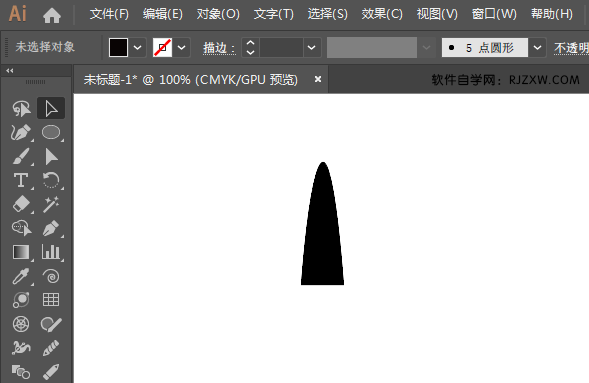Click the 描边 stroke label link
The width and height of the screenshot is (589, 383).
click(x=219, y=48)
